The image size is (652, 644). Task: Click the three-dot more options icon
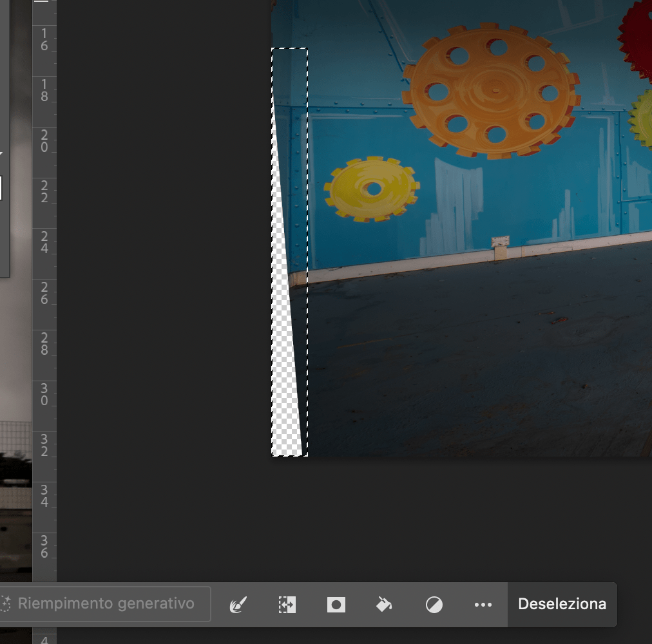pyautogui.click(x=483, y=604)
